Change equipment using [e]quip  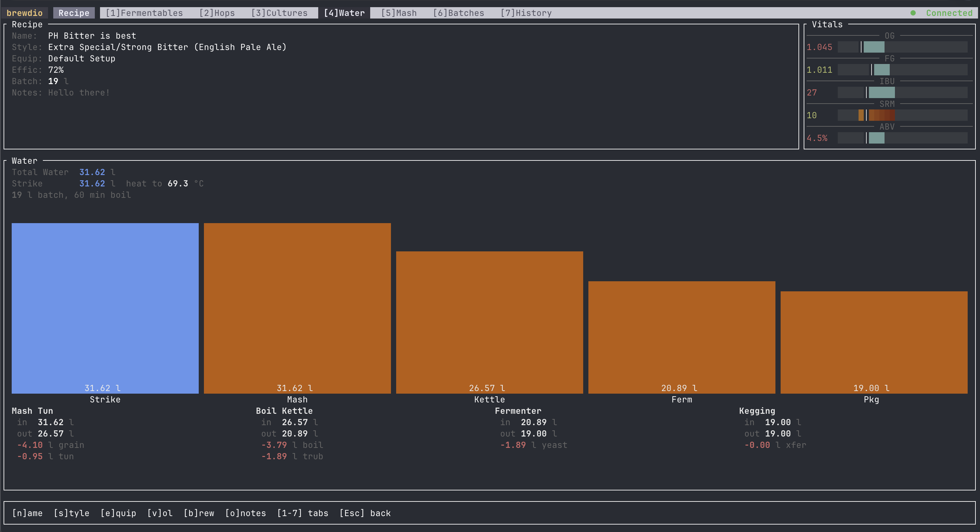click(118, 513)
